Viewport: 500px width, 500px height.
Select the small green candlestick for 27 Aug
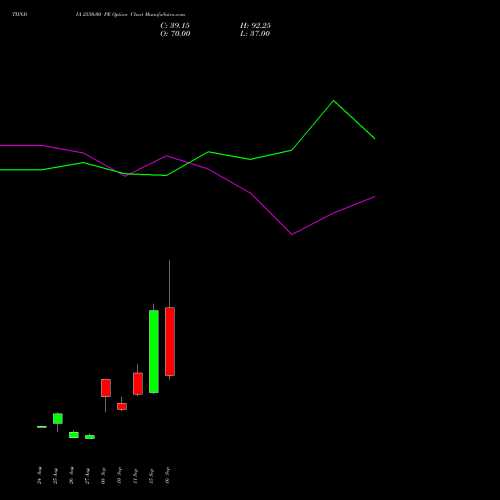coord(90,437)
